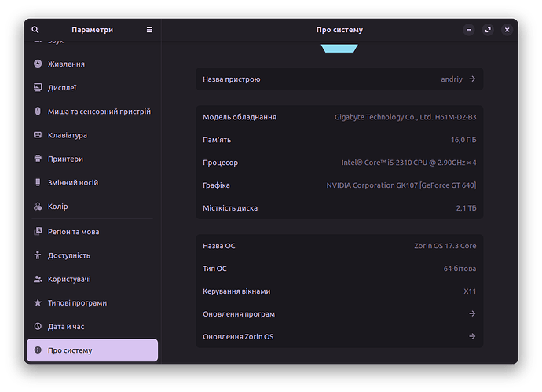
Task: Click the Принтери printer icon
Action: point(38,159)
